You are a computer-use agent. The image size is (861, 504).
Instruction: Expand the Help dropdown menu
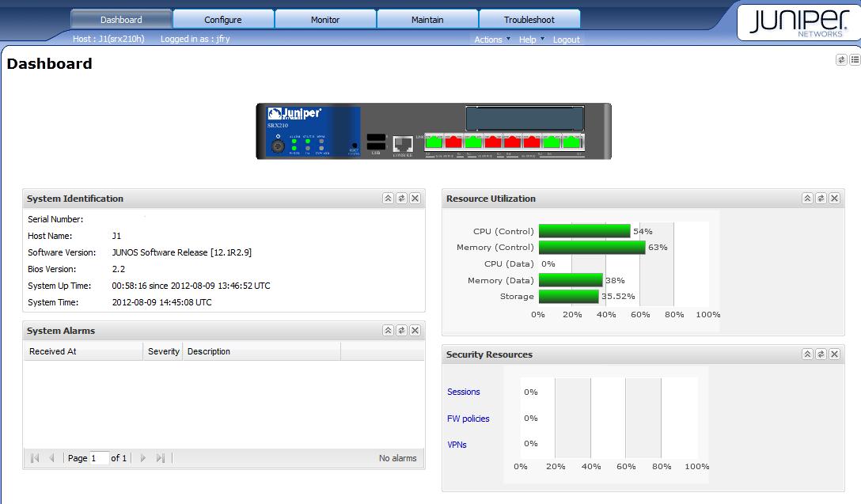point(532,40)
